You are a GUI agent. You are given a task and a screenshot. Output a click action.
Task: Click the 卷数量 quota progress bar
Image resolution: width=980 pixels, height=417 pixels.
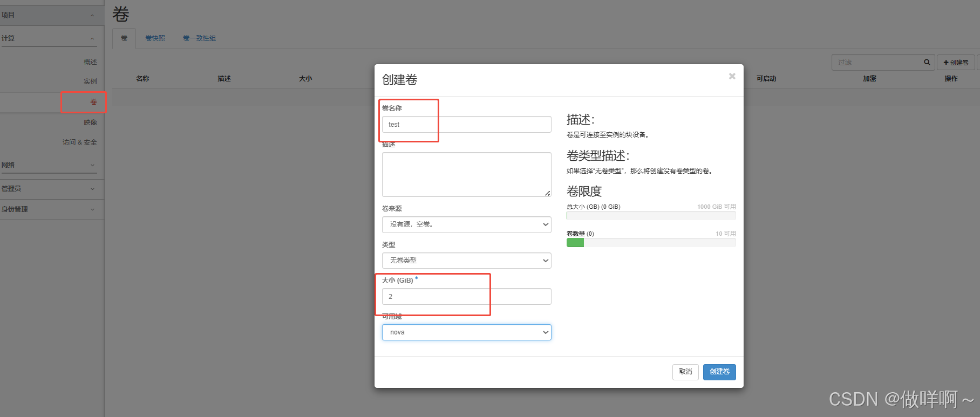(x=651, y=243)
